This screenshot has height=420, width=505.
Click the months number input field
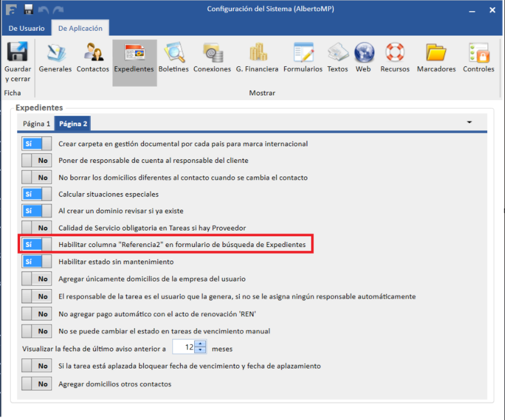[x=184, y=348]
